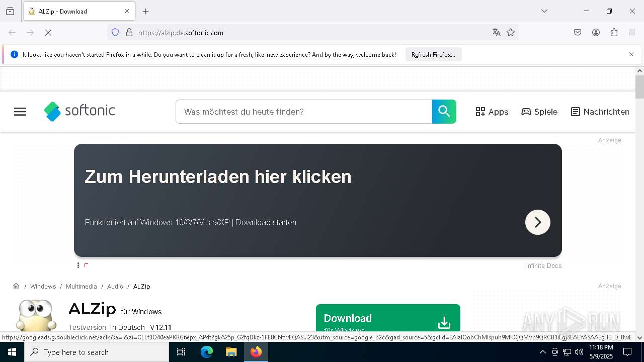This screenshot has width=644, height=362.
Task: Open the Spiele section
Action: [x=539, y=112]
